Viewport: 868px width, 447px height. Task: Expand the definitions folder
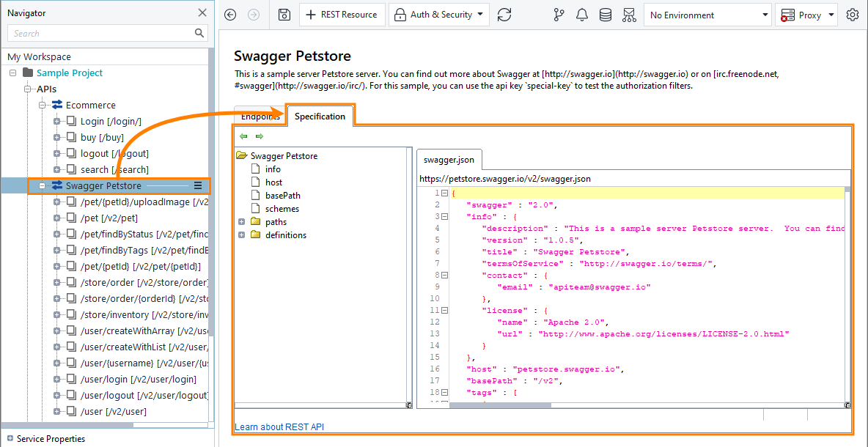click(x=241, y=234)
